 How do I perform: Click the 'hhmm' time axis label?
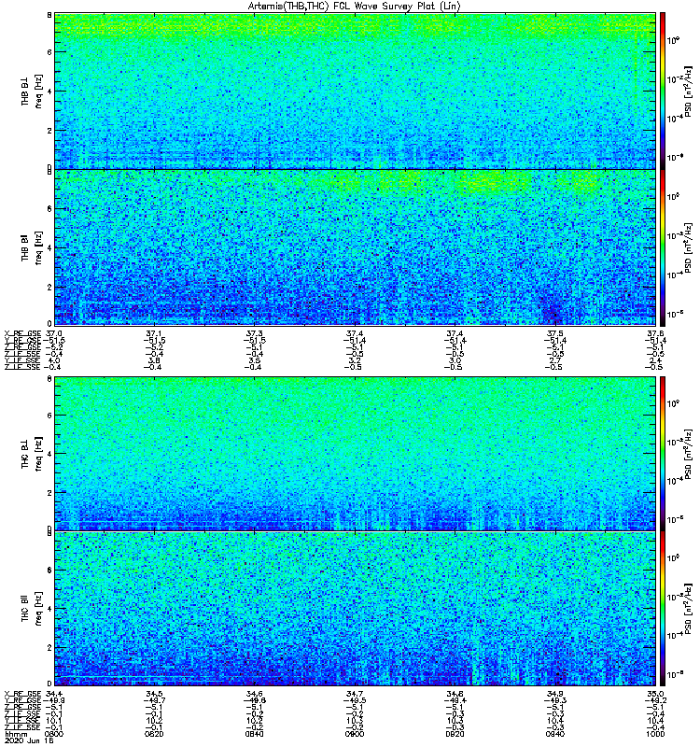(x=16, y=734)
